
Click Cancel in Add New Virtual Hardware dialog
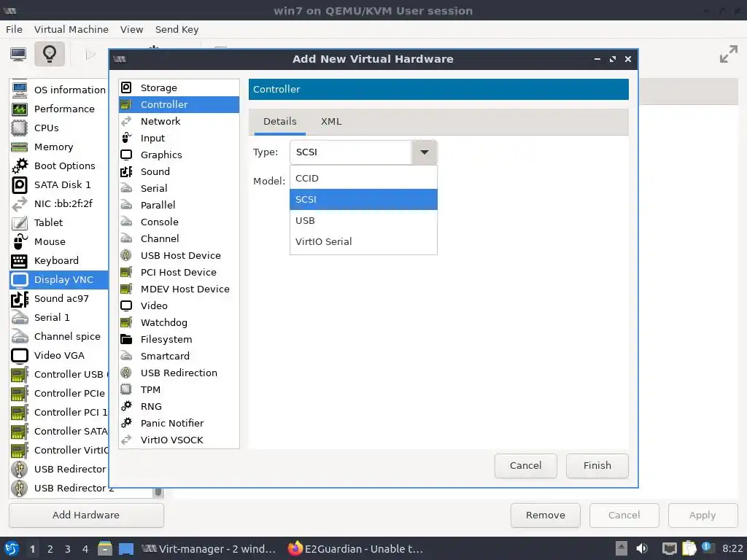pos(525,465)
